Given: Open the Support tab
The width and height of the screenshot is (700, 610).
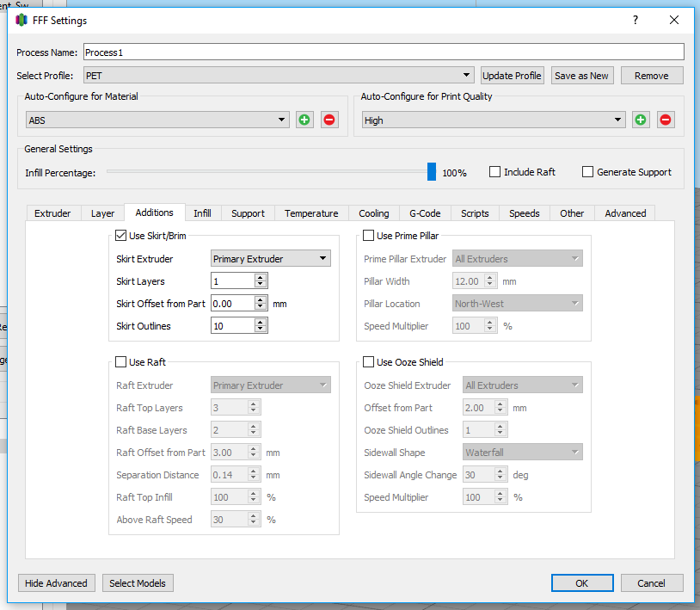Looking at the screenshot, I should point(248,213).
